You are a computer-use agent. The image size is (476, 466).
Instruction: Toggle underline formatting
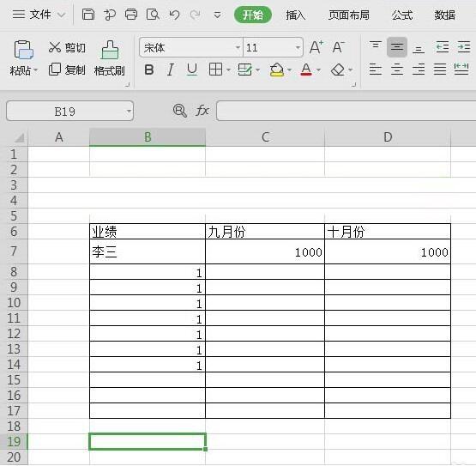[192, 70]
